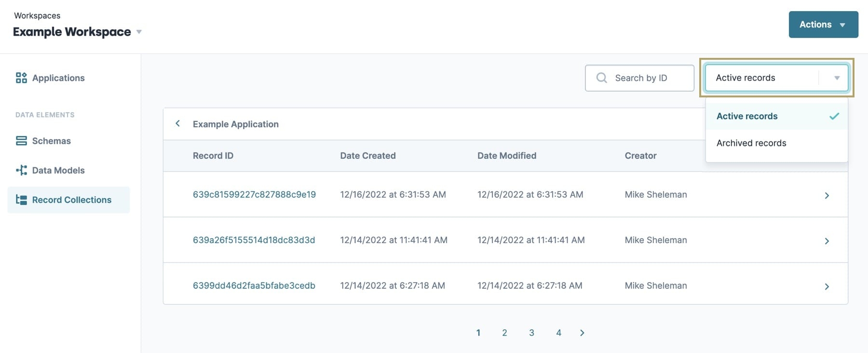The image size is (868, 353).
Task: Click the Search by ID field
Action: point(639,78)
